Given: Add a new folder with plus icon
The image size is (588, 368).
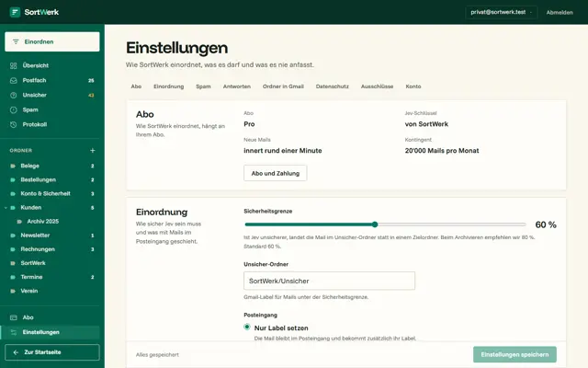Looking at the screenshot, I should [x=92, y=151].
